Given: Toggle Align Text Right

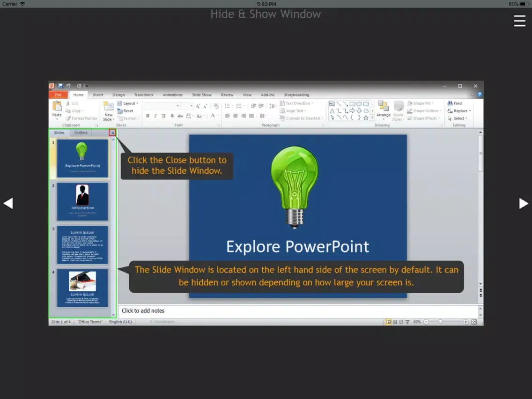Looking at the screenshot, I should click(243, 116).
